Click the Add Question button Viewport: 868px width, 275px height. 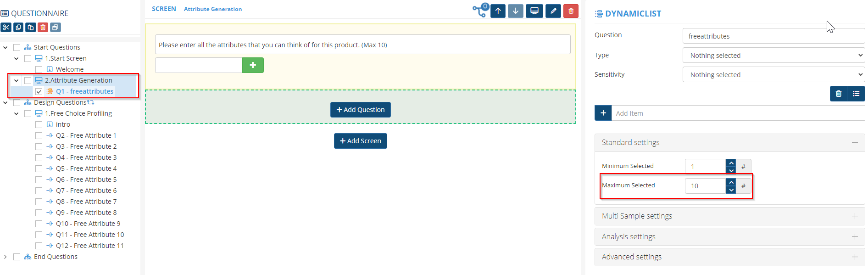click(360, 110)
